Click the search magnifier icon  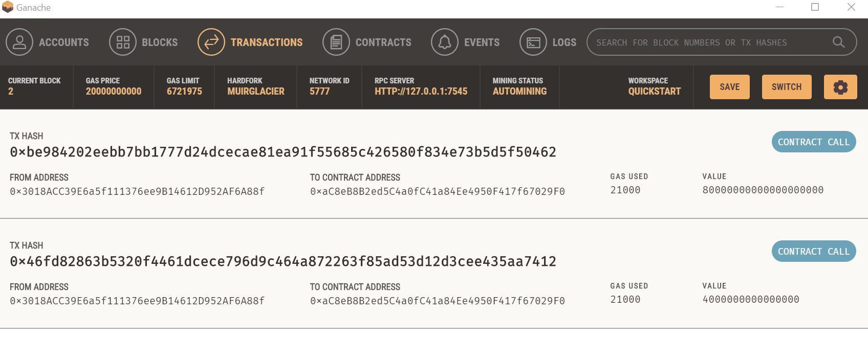click(838, 42)
